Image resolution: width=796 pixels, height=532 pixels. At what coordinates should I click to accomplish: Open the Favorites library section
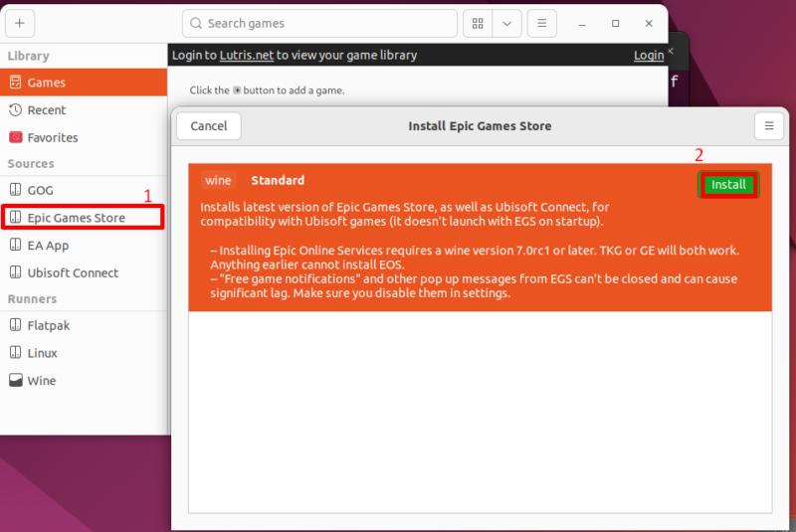pos(84,137)
